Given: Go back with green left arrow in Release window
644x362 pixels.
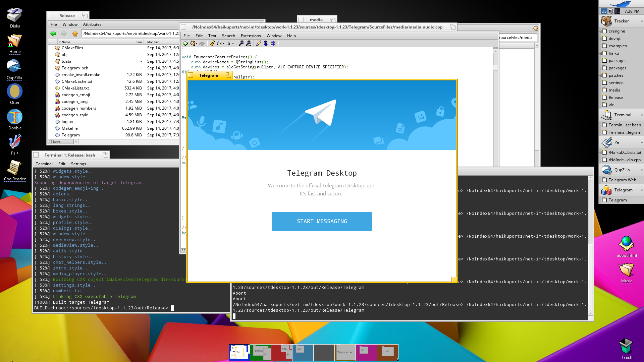Looking at the screenshot, I should pos(53,34).
